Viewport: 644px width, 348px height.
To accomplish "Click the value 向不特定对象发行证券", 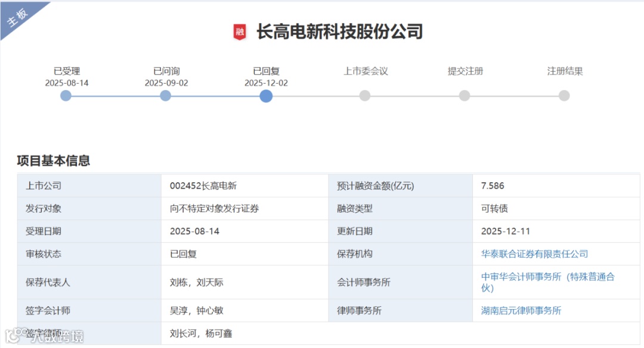I will pos(215,208).
